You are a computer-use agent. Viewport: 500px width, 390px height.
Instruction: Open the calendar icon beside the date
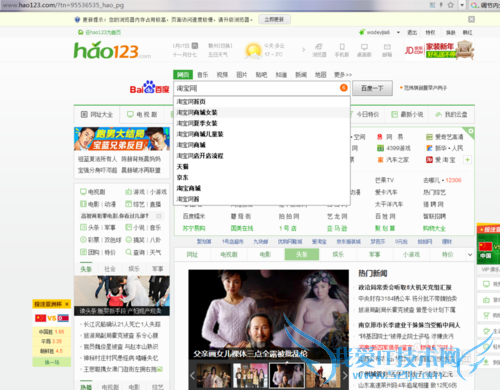(x=195, y=46)
